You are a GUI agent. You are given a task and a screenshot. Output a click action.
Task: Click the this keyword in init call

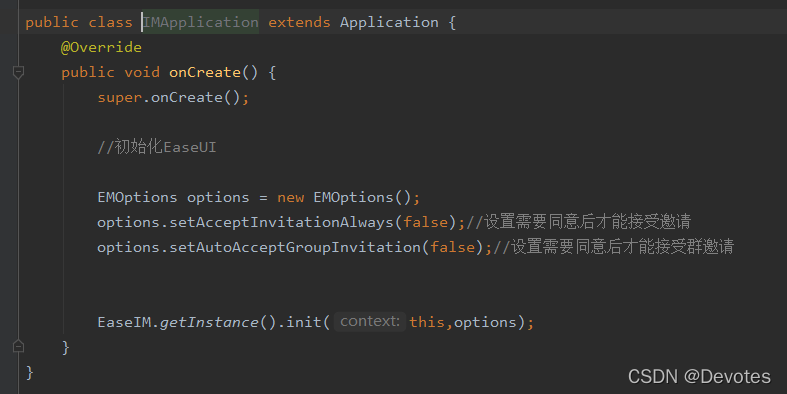coord(427,322)
